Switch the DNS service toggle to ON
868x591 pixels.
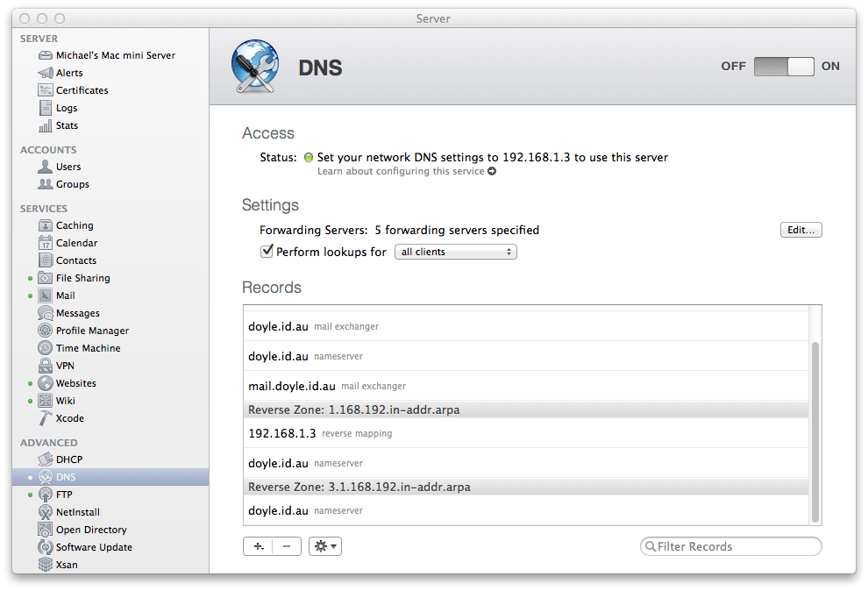807,66
